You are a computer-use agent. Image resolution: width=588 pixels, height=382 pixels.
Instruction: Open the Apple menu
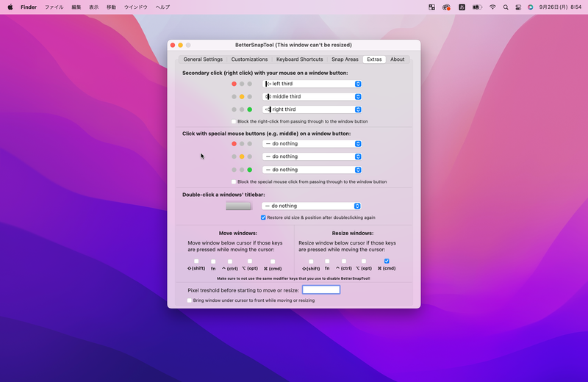coord(10,7)
